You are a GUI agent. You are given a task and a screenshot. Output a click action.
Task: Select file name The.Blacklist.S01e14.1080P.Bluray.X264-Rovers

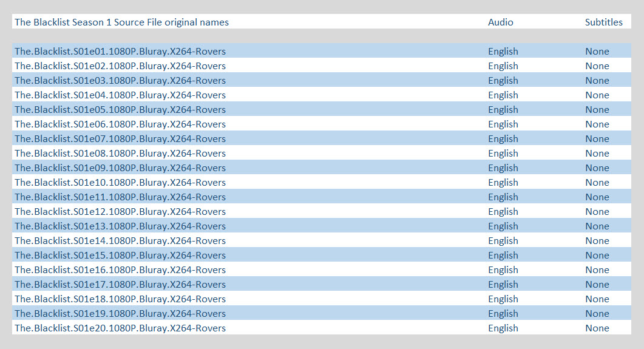pyautogui.click(x=120, y=241)
